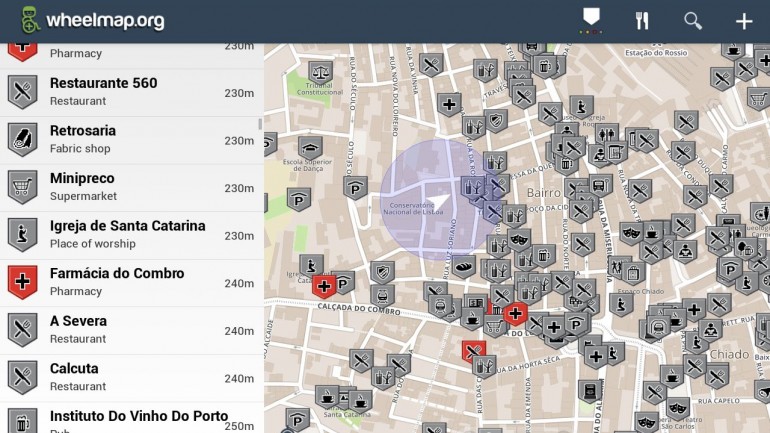The image size is (770, 433).
Task: Open A Severa restaurant entry
Action: click(x=132, y=330)
